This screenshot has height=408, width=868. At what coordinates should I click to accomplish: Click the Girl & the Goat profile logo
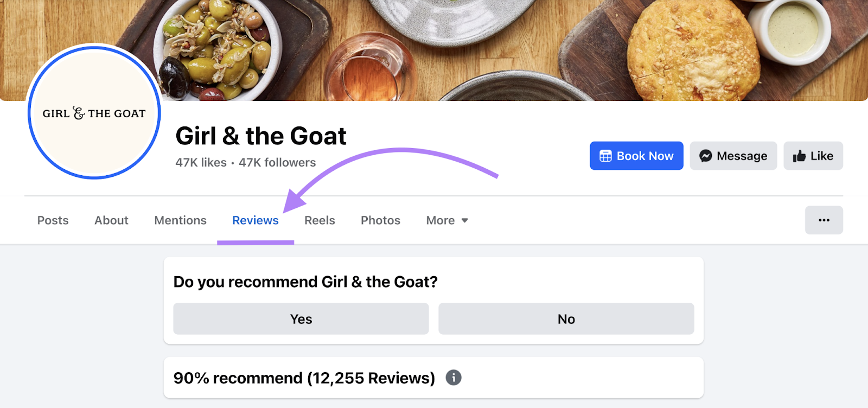94,113
